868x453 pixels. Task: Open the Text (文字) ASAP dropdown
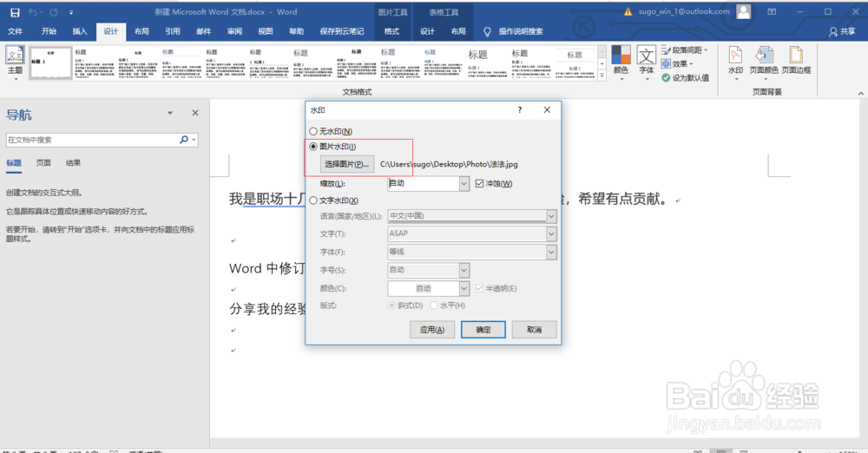tap(551, 233)
